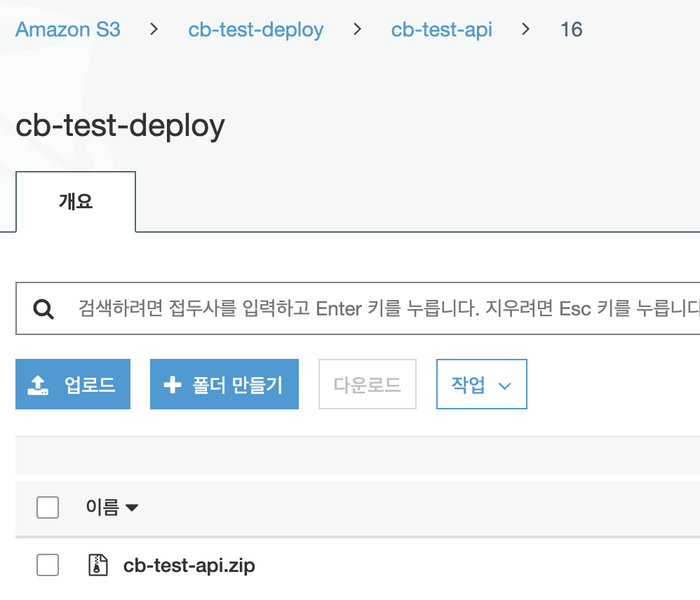Viewport: 700px width, 600px height.
Task: Click the current folder 16 breadcrumb
Action: (x=571, y=29)
